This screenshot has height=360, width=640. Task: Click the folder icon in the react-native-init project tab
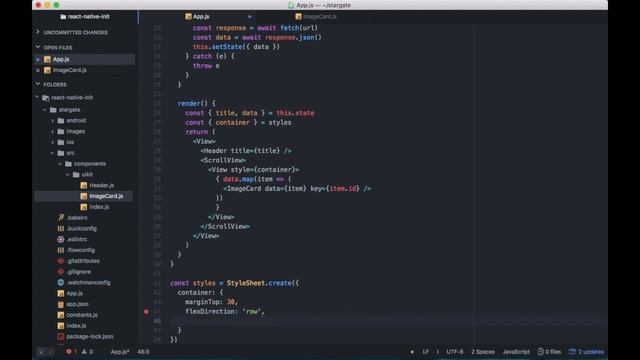63,17
